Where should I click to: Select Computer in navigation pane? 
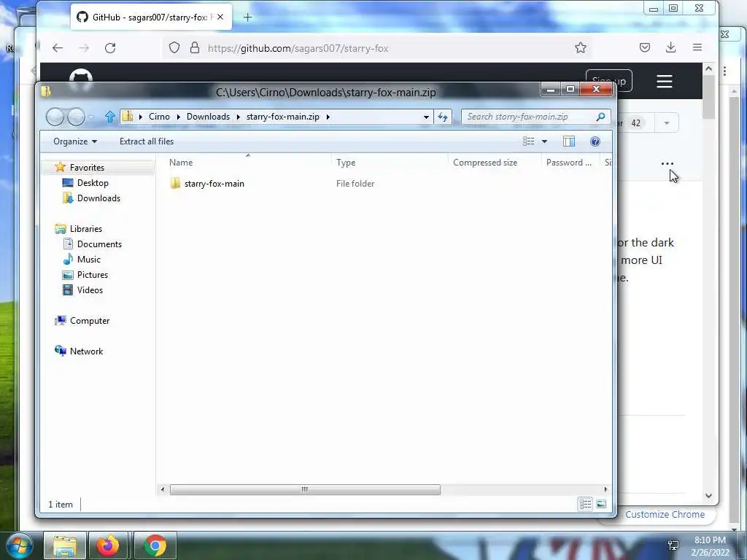click(x=90, y=321)
